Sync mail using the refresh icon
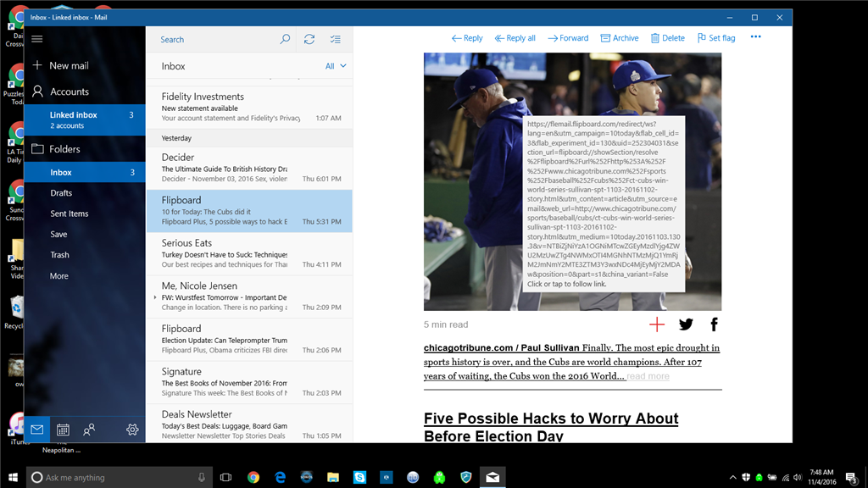The height and width of the screenshot is (488, 868). pos(309,39)
